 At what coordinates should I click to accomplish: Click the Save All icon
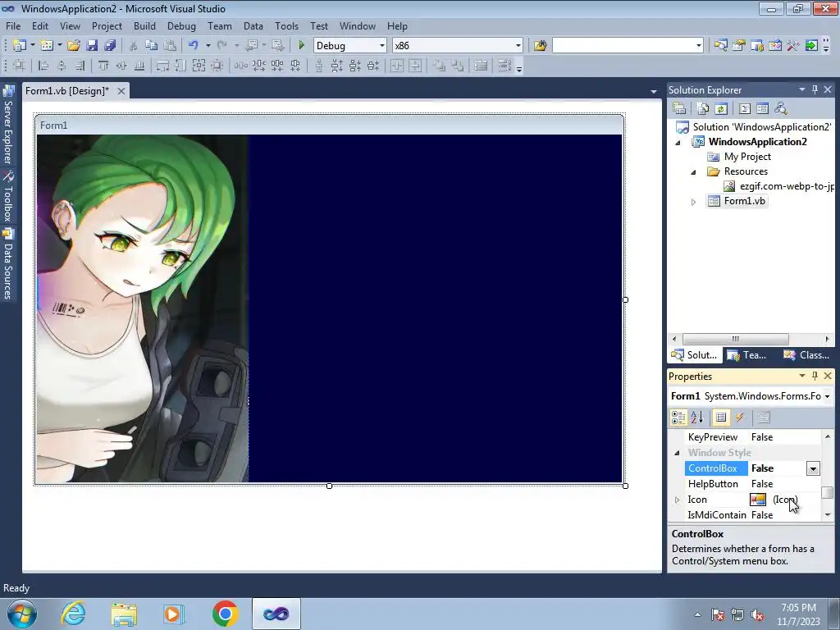110,46
